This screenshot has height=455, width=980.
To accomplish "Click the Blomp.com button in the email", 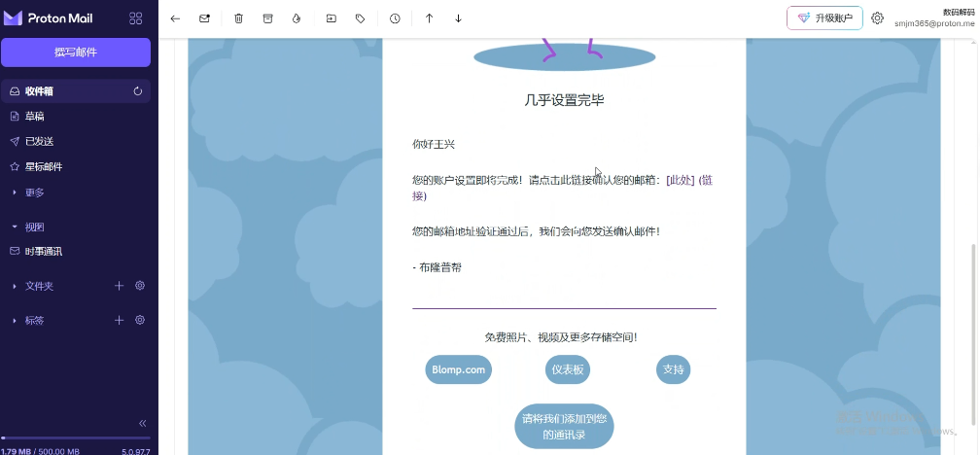I will pos(458,369).
